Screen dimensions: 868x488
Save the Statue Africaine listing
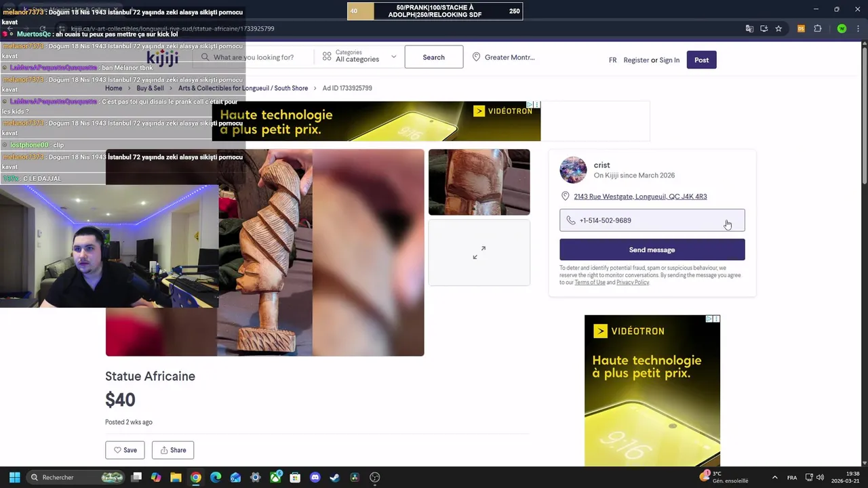(125, 450)
